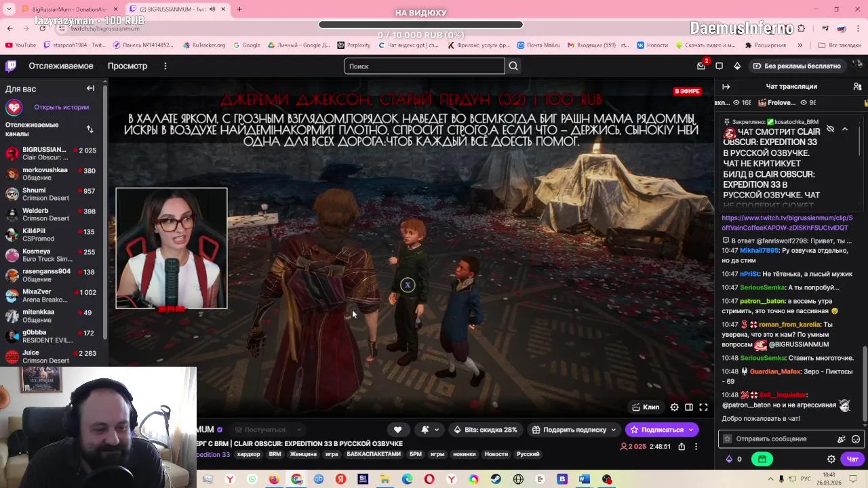This screenshot has height=488, width=868.
Task: Open Microsoft Word from the taskbar
Action: click(x=585, y=479)
